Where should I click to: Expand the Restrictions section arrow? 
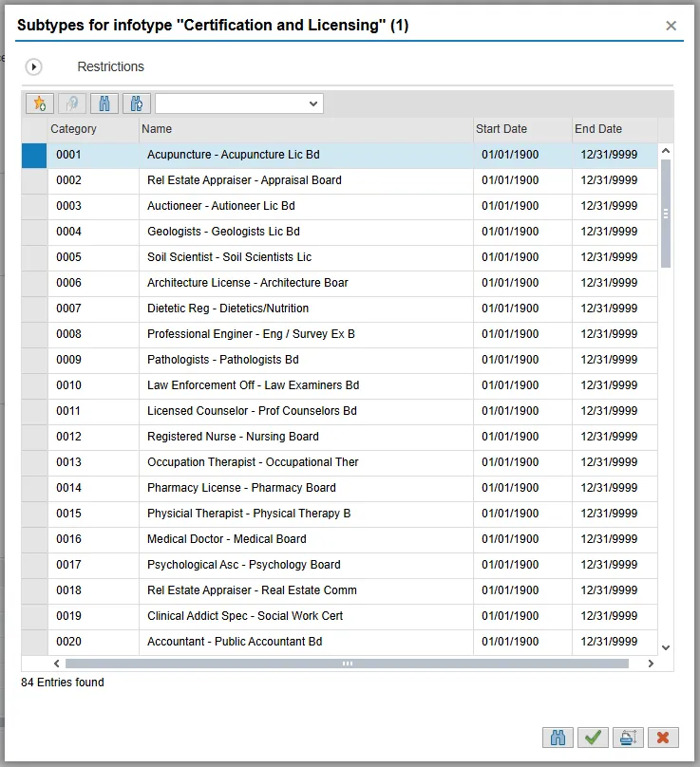(34, 66)
